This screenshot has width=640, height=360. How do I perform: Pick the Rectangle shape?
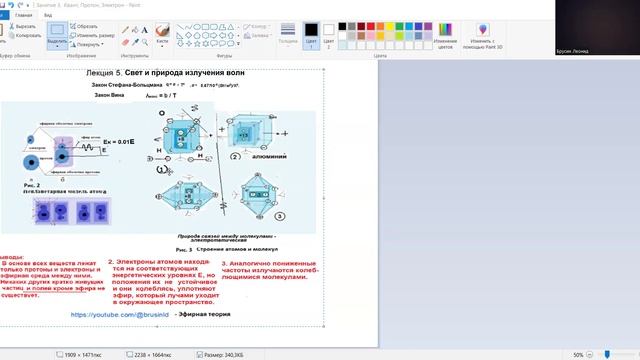tap(205, 27)
